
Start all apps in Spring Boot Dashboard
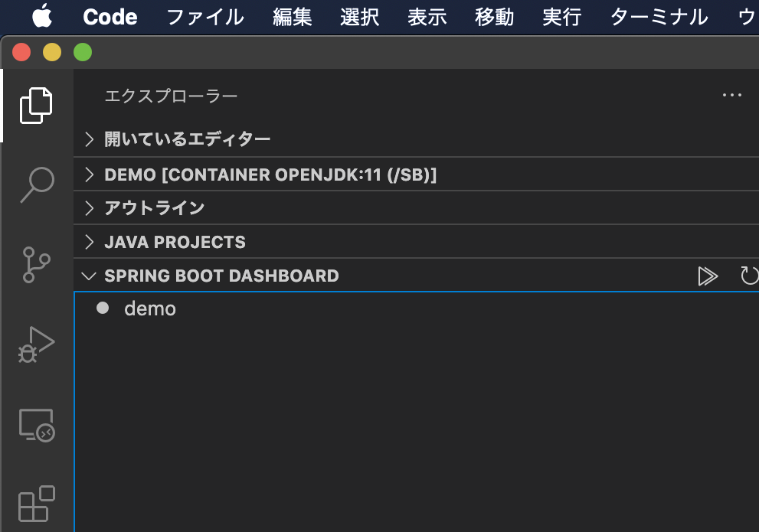click(708, 276)
